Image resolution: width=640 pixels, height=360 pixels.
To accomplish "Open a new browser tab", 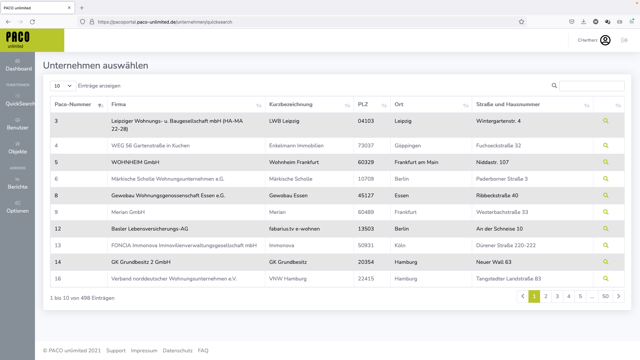I will pos(82,8).
